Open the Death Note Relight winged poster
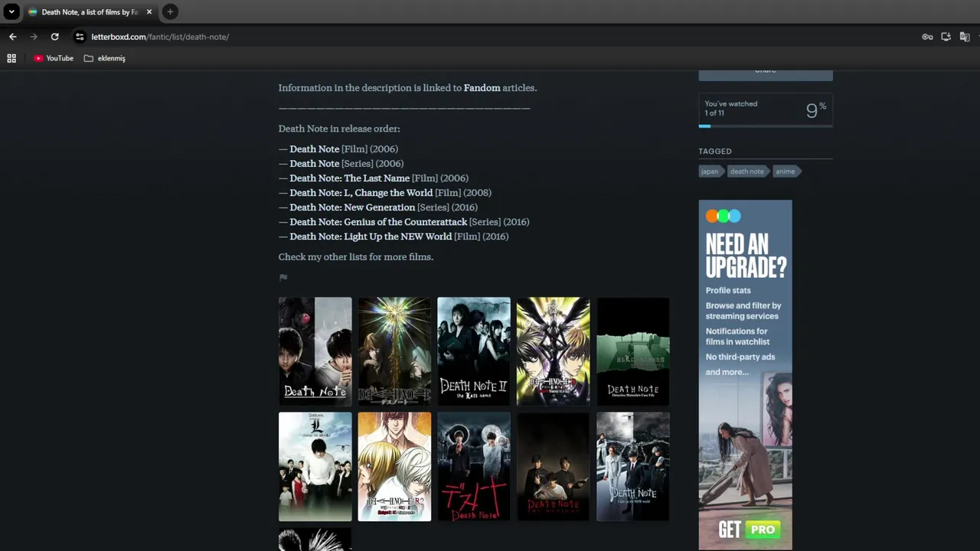Screen dimensions: 980x551 pyautogui.click(x=553, y=351)
